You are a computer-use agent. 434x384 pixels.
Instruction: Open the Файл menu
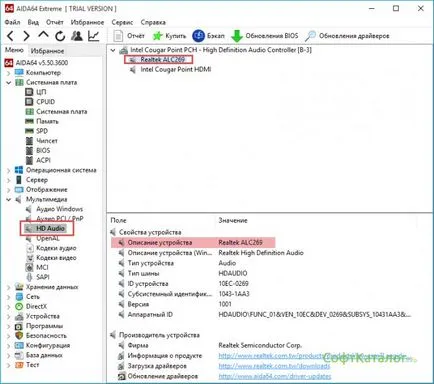[x=12, y=22]
